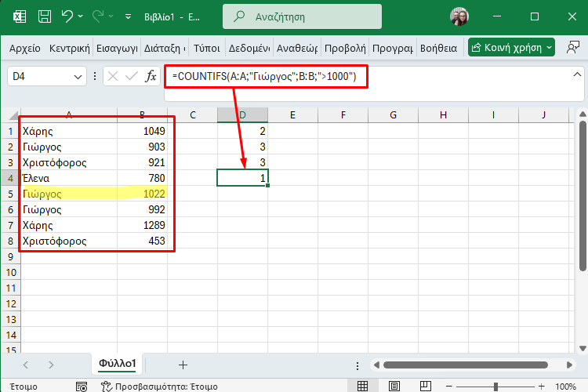Click the scroll up arrow of the sheet
Viewport: 588px width, 392px height.
(583, 114)
